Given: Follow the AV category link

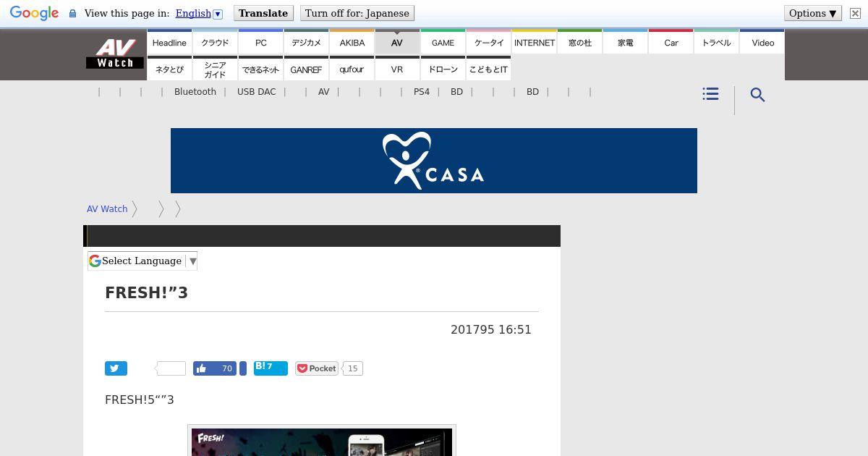Looking at the screenshot, I should click(x=324, y=92).
